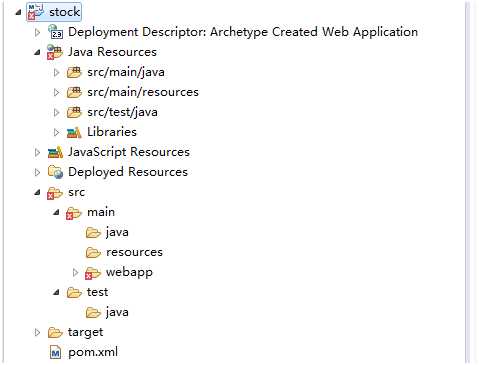Viewport: 479px width, 365px height.
Task: Collapse the main folder node
Action: (56, 212)
